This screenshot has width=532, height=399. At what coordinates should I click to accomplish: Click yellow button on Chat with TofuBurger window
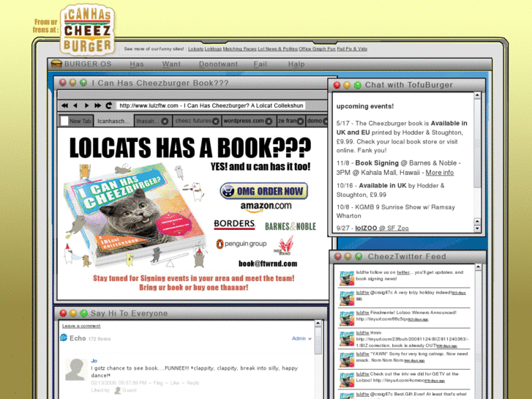click(x=347, y=85)
